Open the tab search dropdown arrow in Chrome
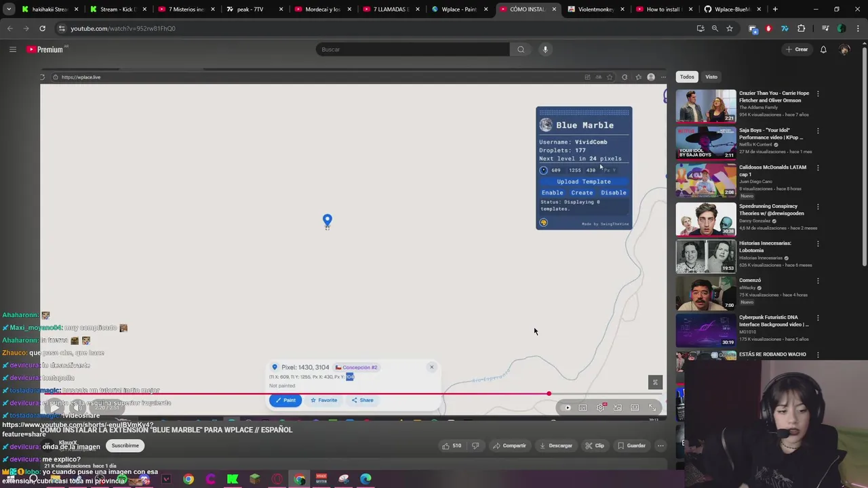This screenshot has width=868, height=488. 9,9
